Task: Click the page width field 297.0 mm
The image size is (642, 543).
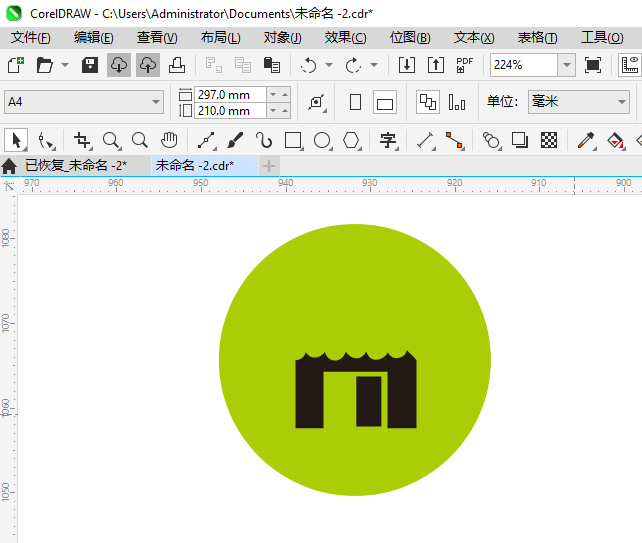Action: [x=231, y=95]
